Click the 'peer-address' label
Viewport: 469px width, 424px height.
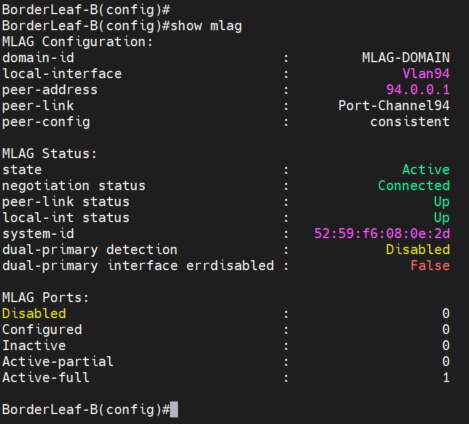tap(50, 90)
